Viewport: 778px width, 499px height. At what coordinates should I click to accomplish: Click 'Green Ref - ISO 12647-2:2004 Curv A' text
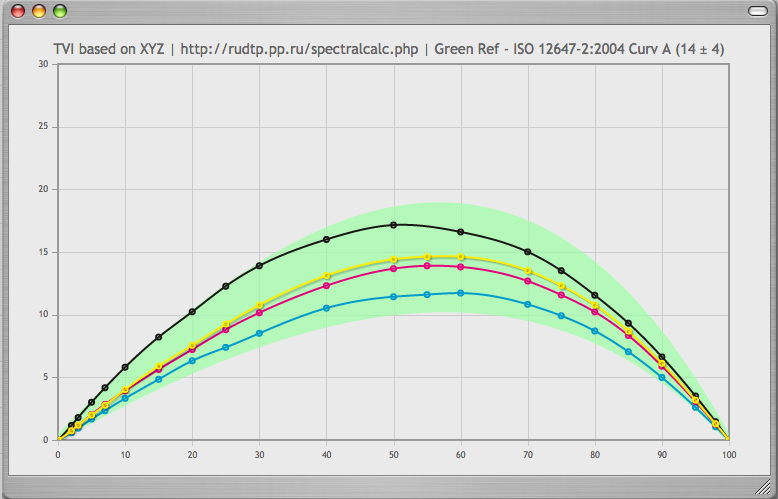pos(553,49)
